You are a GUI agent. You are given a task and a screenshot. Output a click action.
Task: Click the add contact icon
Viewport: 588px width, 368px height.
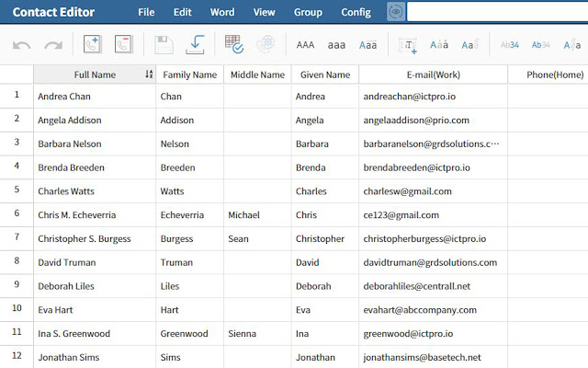pyautogui.click(x=92, y=44)
